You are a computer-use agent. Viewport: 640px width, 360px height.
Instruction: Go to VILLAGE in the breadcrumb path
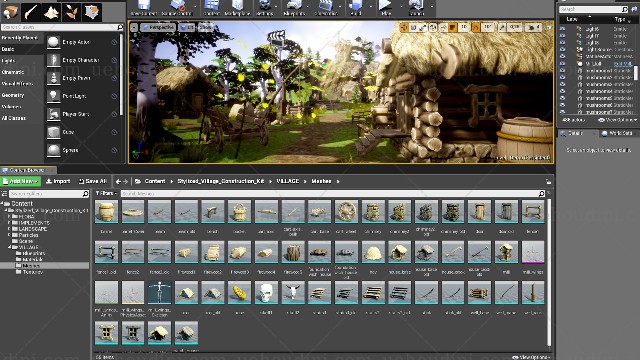click(288, 181)
